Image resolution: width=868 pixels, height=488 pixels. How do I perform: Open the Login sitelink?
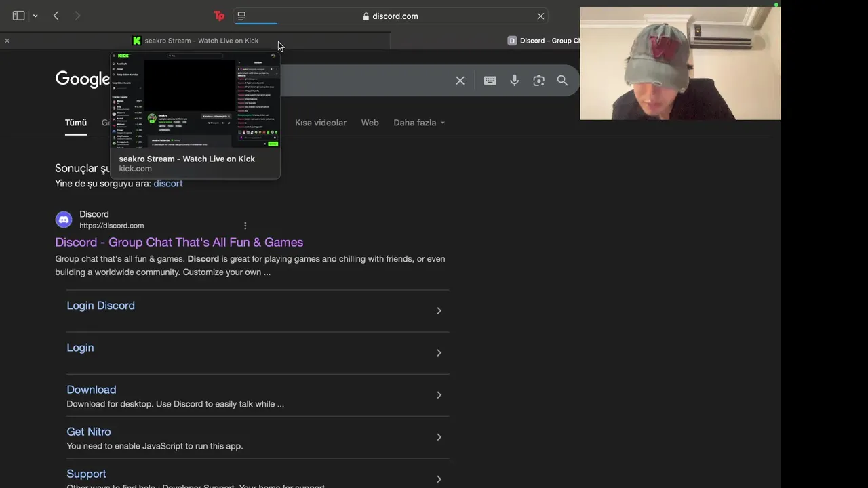[x=80, y=348]
